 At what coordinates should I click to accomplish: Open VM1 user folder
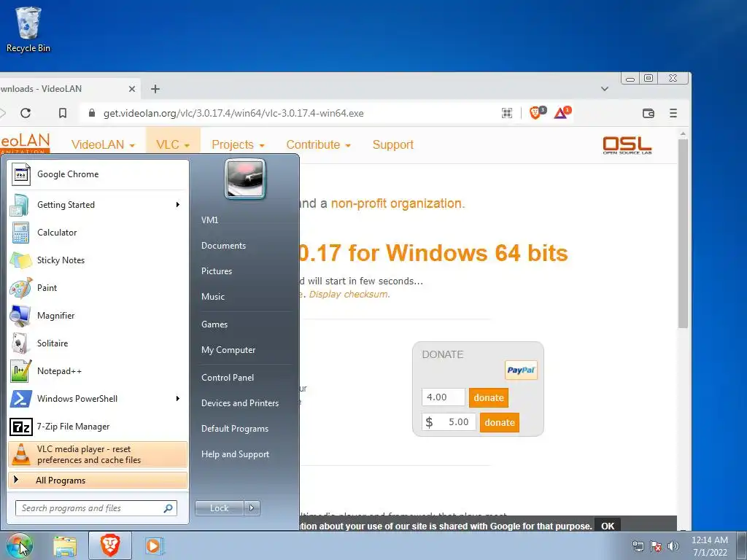[209, 220]
